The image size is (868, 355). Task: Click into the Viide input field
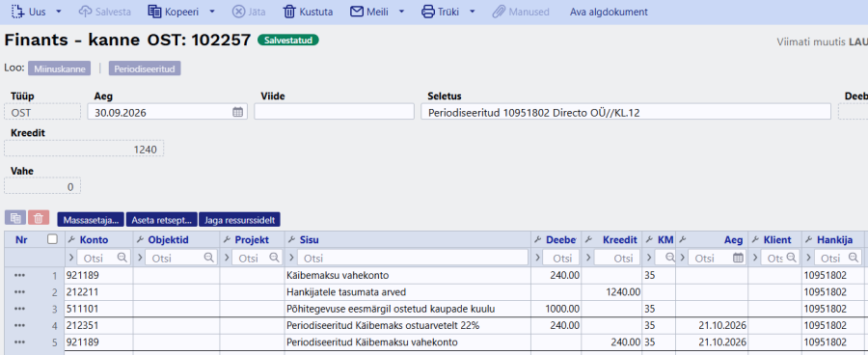pos(334,111)
